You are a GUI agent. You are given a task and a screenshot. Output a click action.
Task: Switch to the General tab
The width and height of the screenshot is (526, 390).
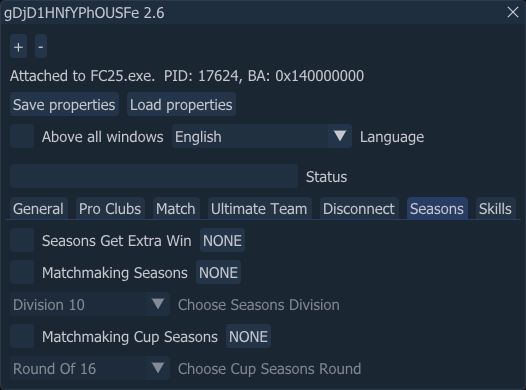39,209
